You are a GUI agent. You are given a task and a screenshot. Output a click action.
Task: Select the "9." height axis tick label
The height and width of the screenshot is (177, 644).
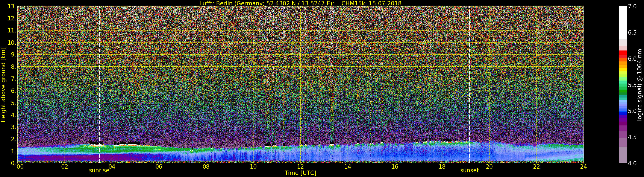13,55
